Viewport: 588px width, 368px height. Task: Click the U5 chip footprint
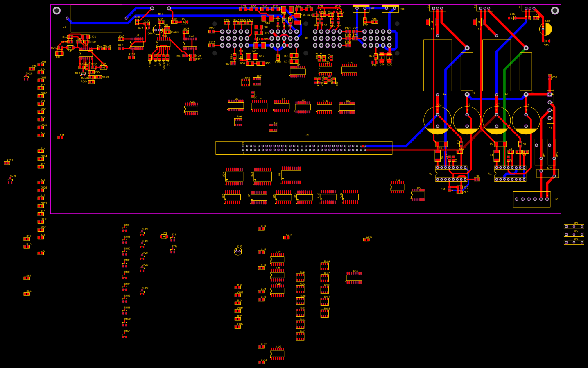pyautogui.click(x=418, y=195)
